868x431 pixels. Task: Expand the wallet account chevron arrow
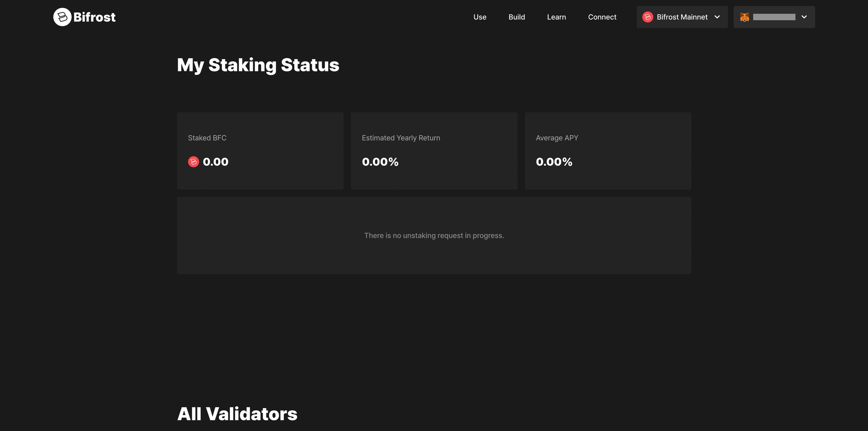pyautogui.click(x=804, y=17)
